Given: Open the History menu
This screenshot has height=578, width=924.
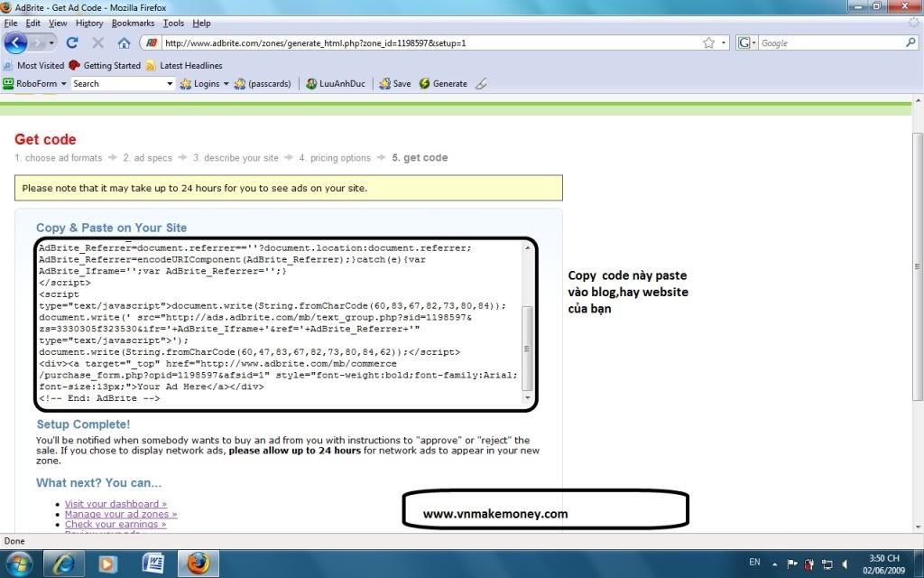Looking at the screenshot, I should pos(89,23).
